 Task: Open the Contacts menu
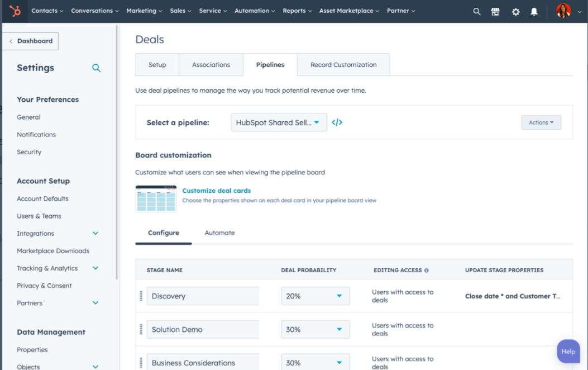click(47, 11)
